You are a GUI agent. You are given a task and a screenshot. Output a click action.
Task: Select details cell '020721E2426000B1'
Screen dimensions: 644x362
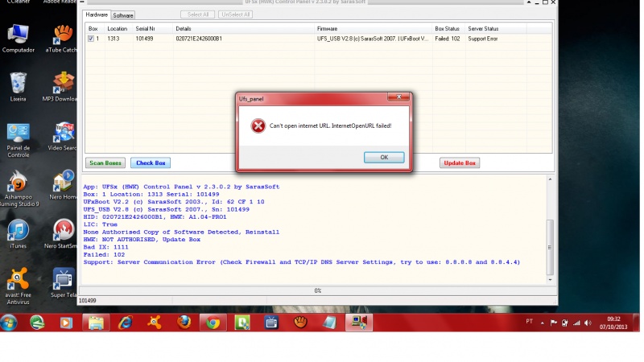tap(199, 39)
